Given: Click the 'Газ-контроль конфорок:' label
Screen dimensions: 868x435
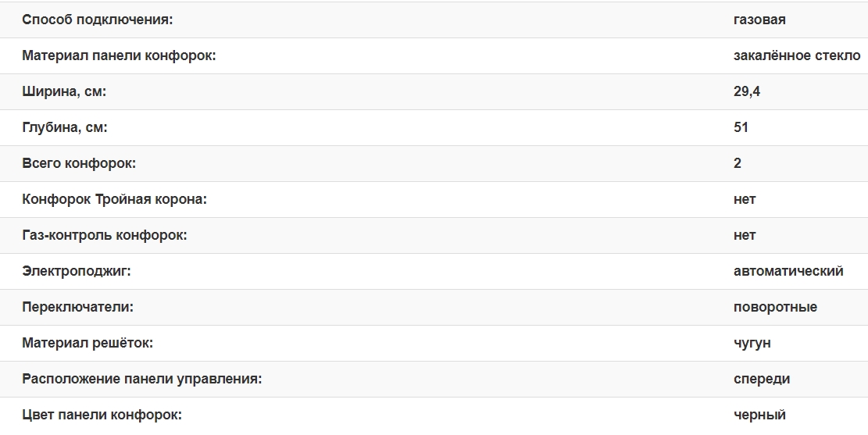Looking at the screenshot, I should point(105,235).
